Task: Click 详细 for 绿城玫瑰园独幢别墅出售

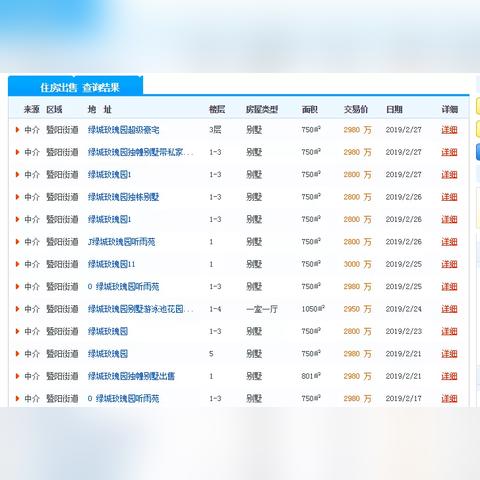Action: (449, 376)
